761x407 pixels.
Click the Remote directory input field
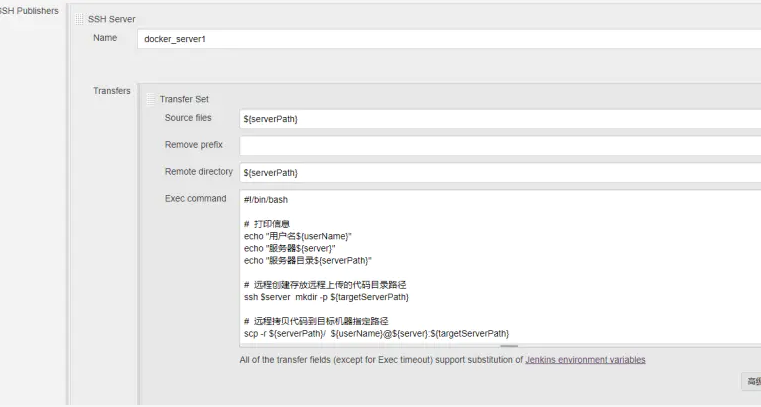(x=500, y=173)
